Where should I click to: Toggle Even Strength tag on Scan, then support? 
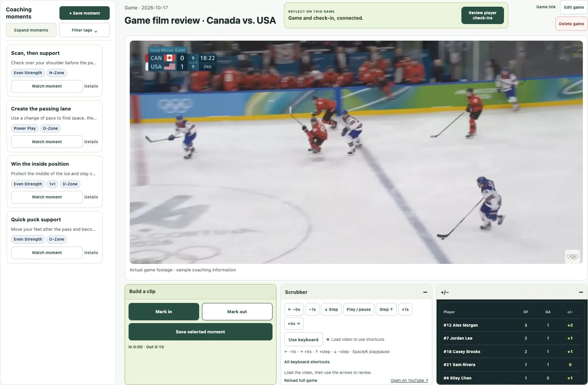[28, 73]
